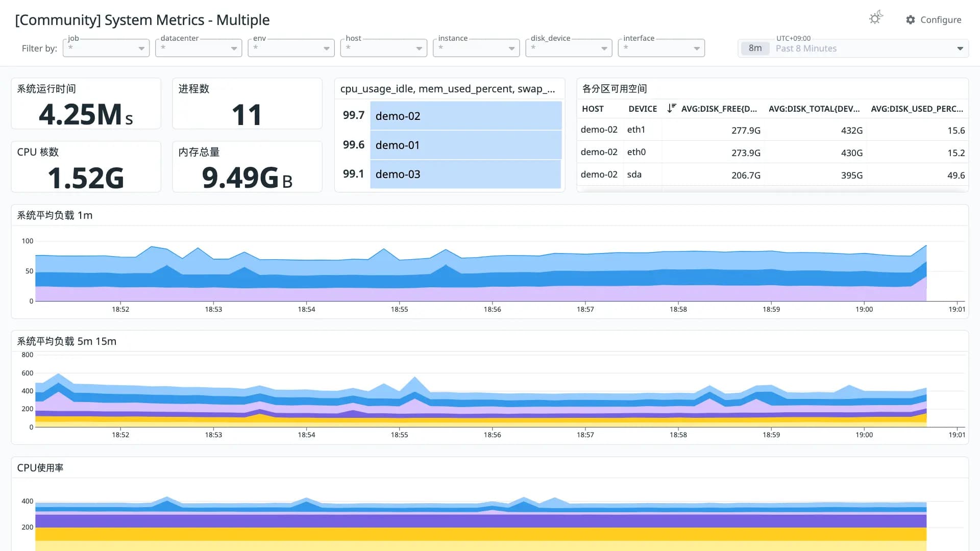The image size is (980, 551).
Task: Sort by DEVICE column header
Action: pyautogui.click(x=643, y=109)
